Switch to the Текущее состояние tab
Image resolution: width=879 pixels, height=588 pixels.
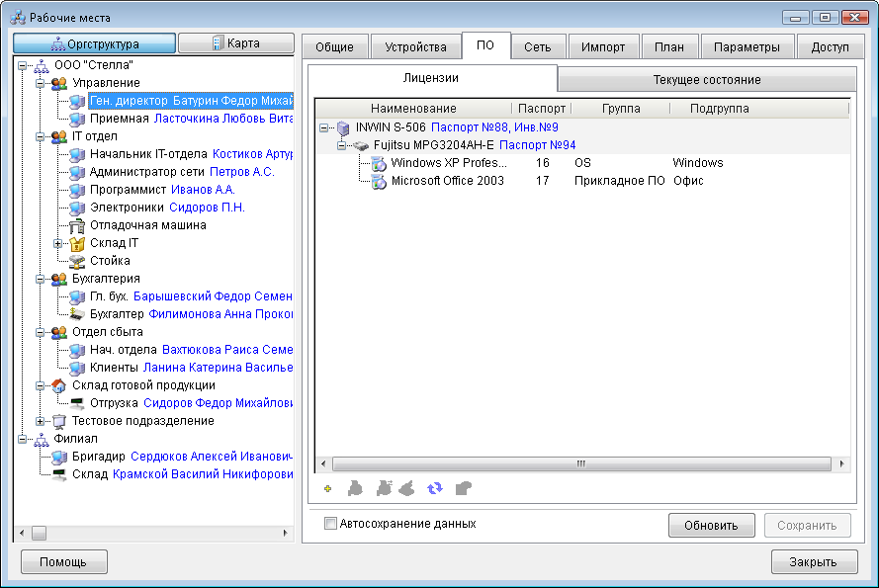(708, 78)
